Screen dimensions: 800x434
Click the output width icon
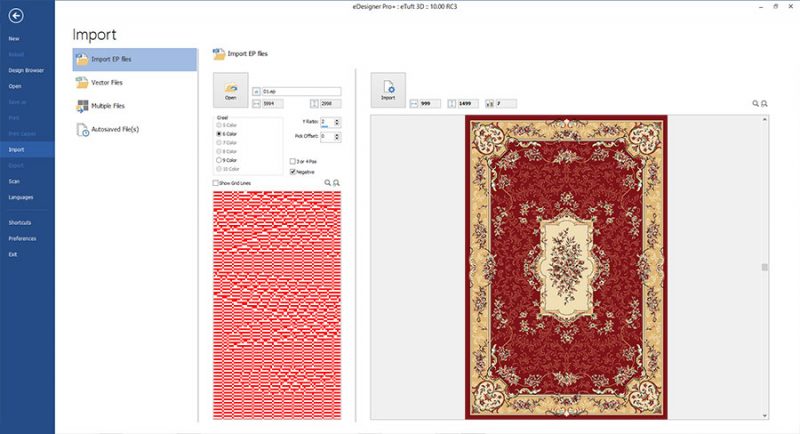414,104
